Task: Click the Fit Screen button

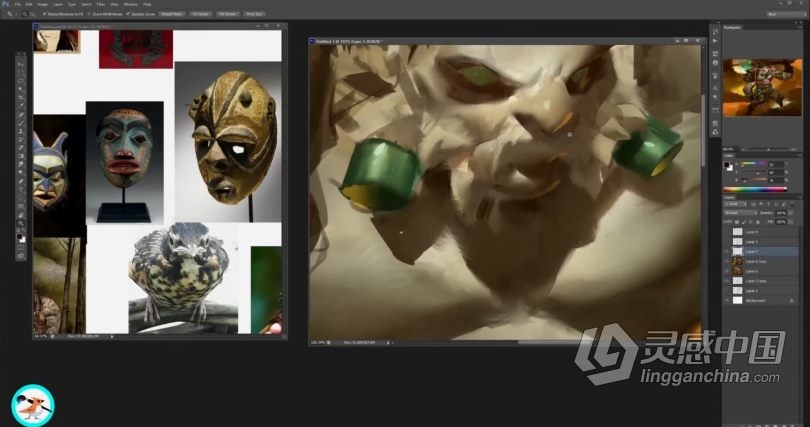Action: pos(200,14)
